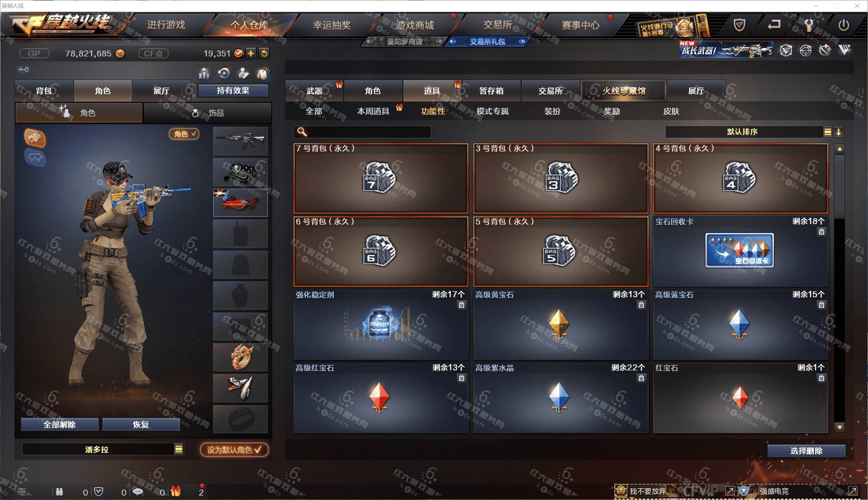Toggle sort direction arrow next to 默认排序
The height and width of the screenshot is (500, 868).
tap(839, 132)
